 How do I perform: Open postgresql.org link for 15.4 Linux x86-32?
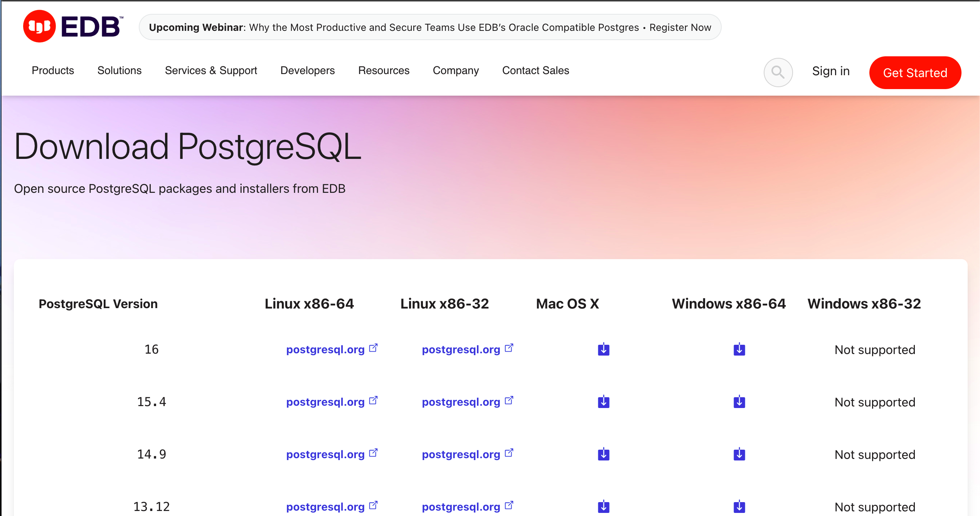pos(467,402)
